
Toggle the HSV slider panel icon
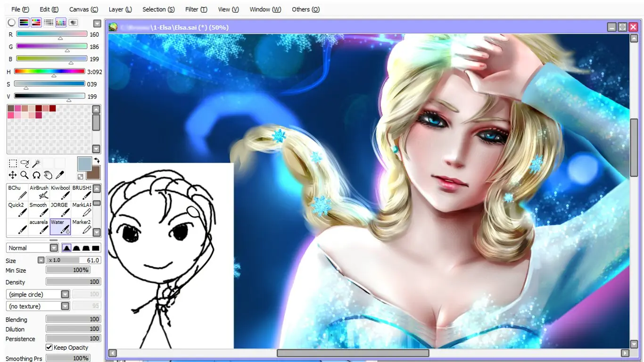coord(36,23)
